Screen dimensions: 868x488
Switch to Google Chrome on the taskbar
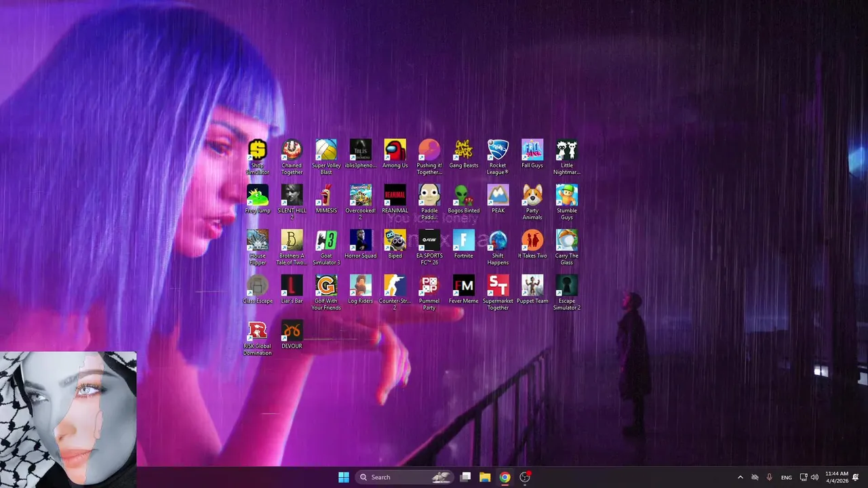(505, 477)
